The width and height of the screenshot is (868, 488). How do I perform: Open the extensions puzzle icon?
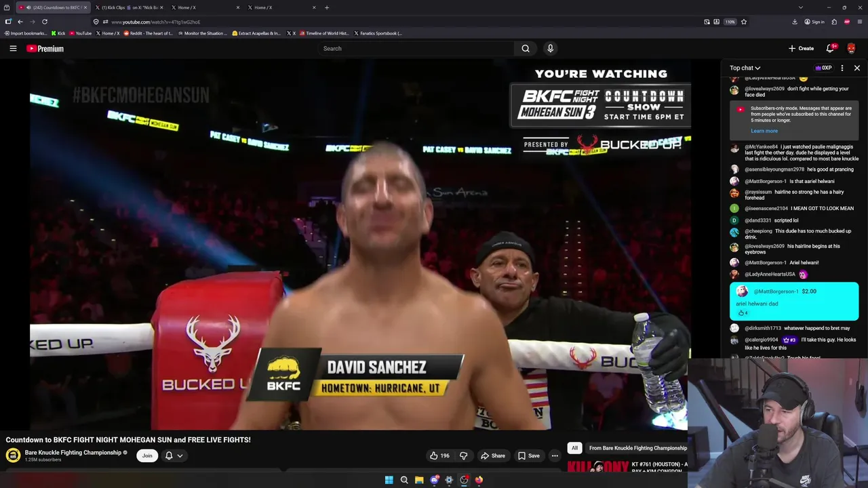pos(834,22)
